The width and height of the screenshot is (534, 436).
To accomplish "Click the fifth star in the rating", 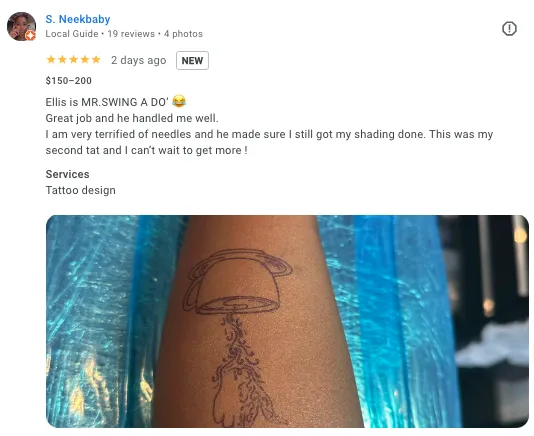I will pyautogui.click(x=96, y=60).
